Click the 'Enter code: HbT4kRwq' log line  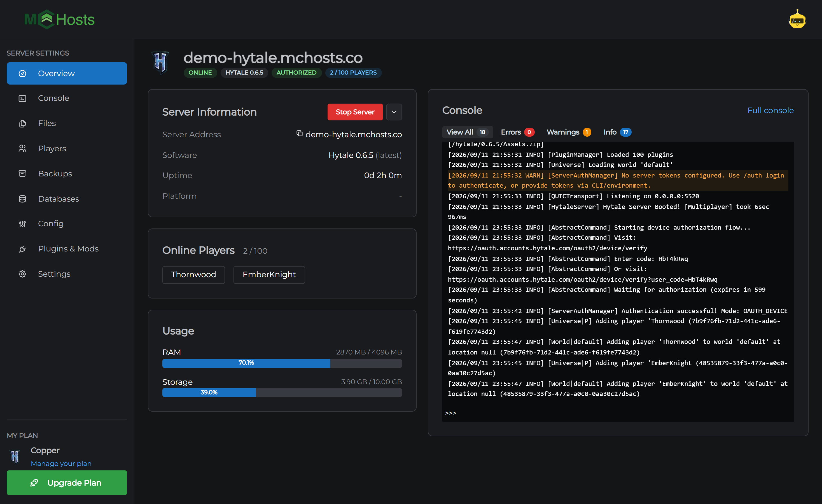click(x=568, y=259)
